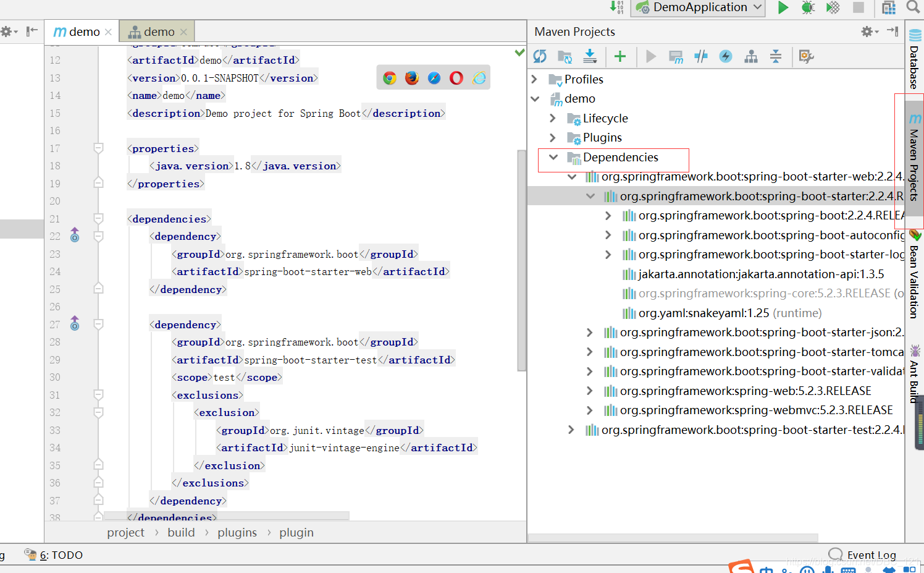The image size is (924, 573).
Task: Toggle Maven Projects side tab
Action: tap(915, 158)
